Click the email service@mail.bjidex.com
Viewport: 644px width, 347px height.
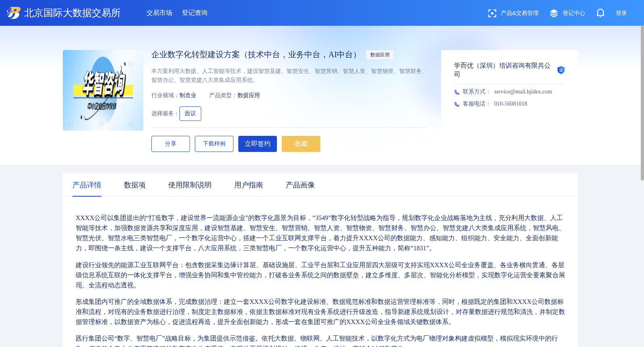point(523,92)
